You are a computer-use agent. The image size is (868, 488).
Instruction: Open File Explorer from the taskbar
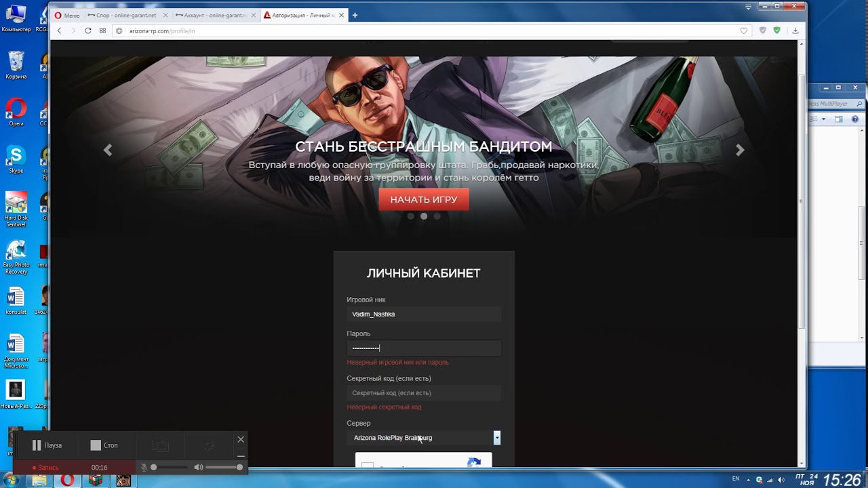[40, 481]
